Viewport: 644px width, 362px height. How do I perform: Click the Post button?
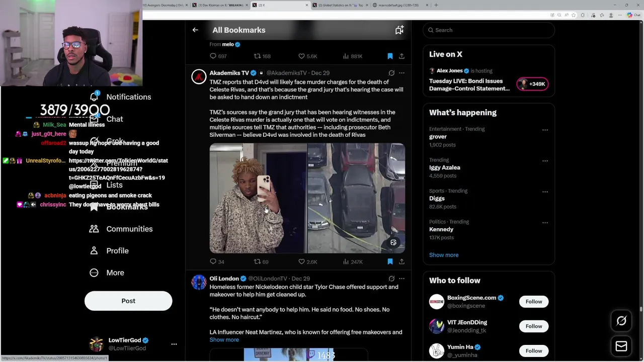click(128, 301)
